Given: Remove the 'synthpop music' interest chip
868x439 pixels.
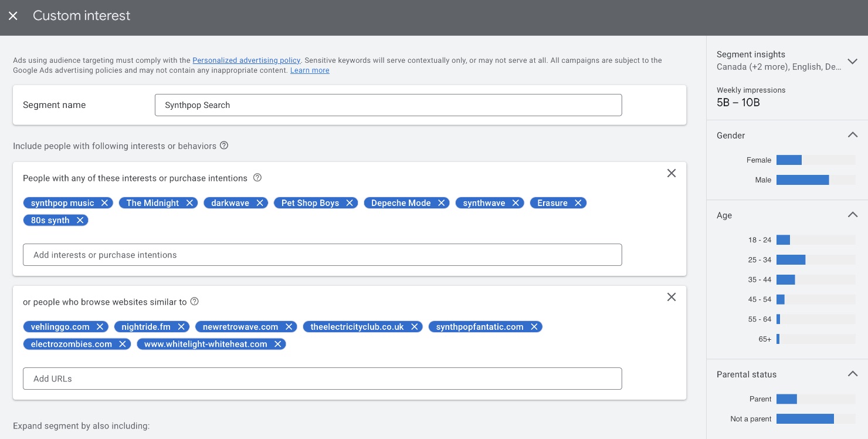Looking at the screenshot, I should [104, 203].
